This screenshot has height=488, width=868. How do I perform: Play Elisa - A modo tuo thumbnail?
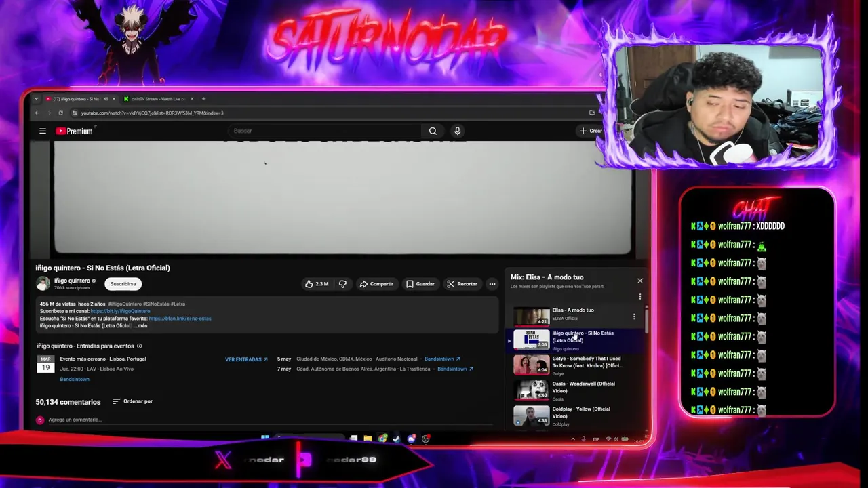(x=531, y=317)
